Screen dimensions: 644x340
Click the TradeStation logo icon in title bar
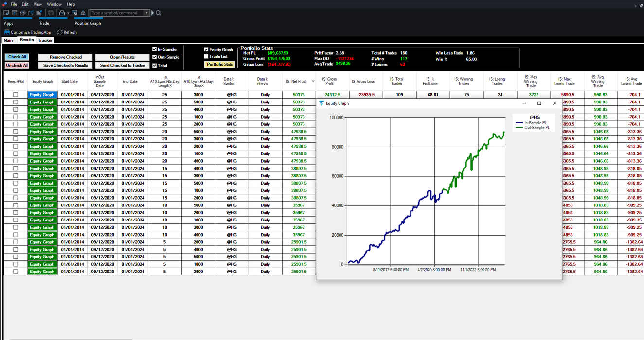[x=4, y=4]
